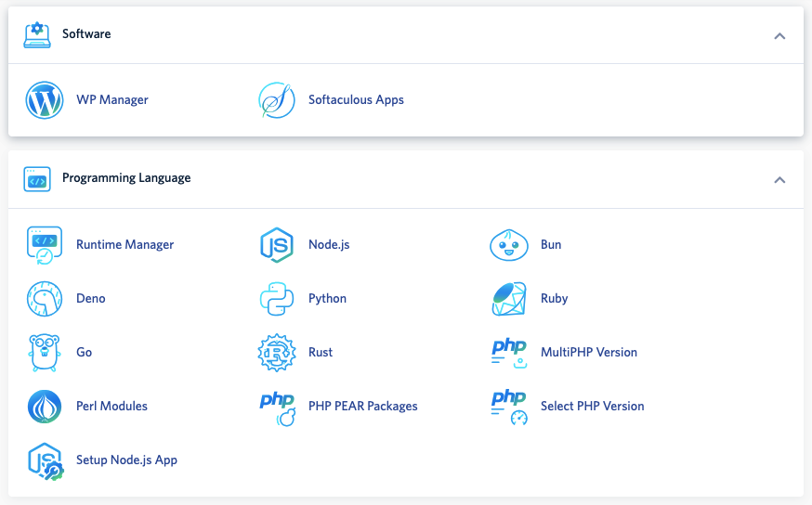Click the Node.js hexagon icon
This screenshot has height=505, width=812.
point(277,245)
